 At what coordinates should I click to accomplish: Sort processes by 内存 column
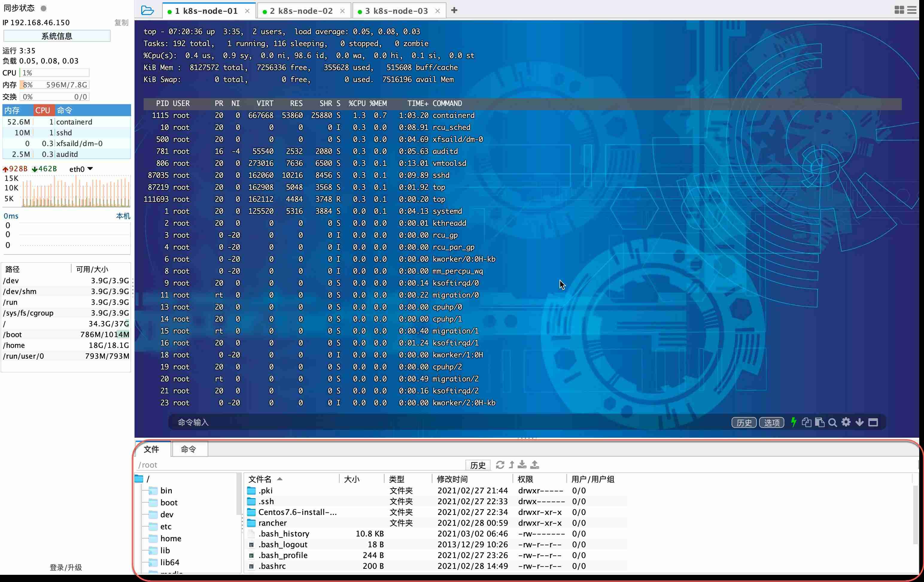[18, 110]
